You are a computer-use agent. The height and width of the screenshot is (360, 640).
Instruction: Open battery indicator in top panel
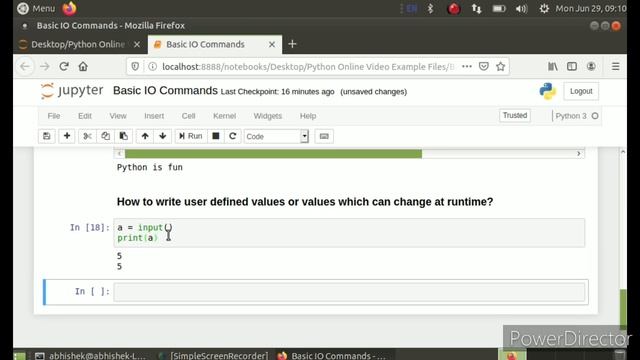499,8
